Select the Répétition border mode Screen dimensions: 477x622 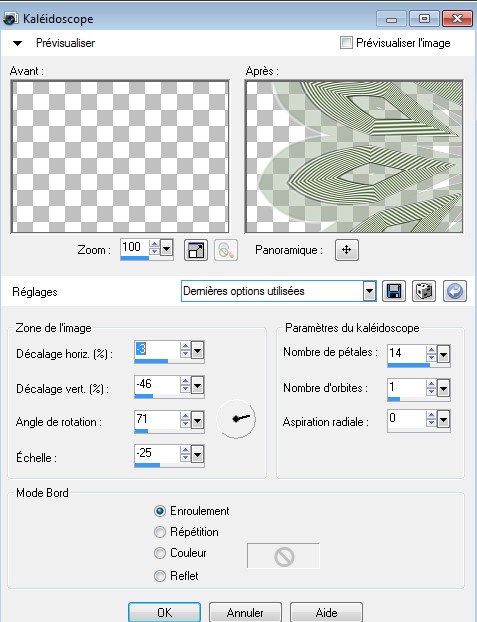[160, 532]
